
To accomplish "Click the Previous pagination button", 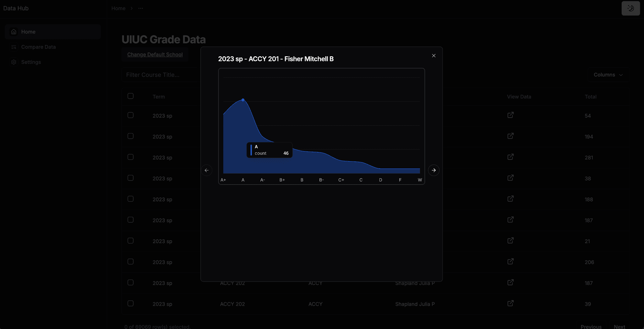I will (x=591, y=326).
